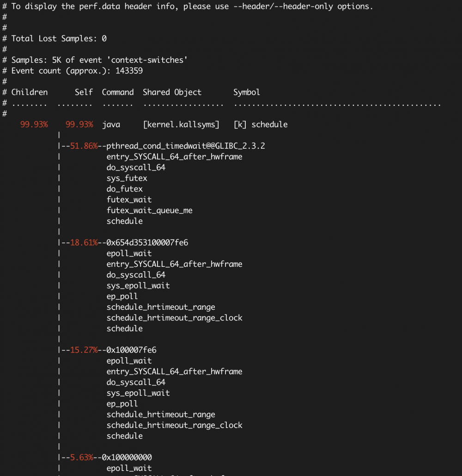Click the [kernel.kallsyms] shared object text
462x476 pixels.
click(x=183, y=124)
